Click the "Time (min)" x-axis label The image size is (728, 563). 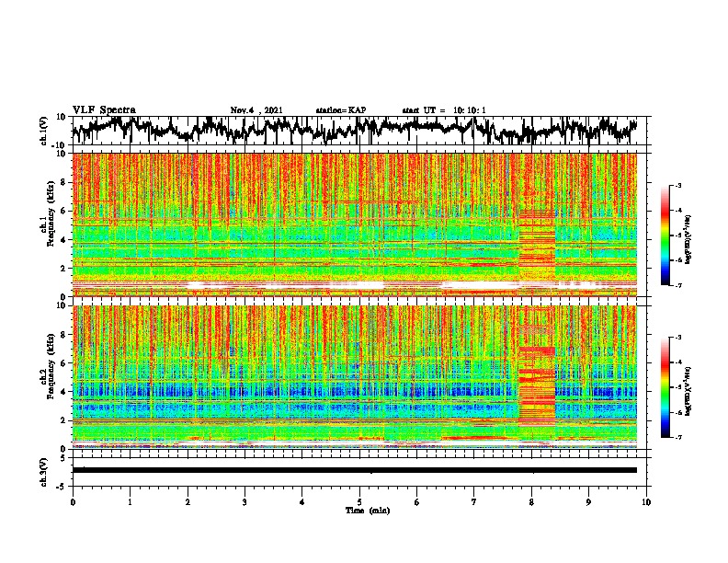tap(368, 511)
